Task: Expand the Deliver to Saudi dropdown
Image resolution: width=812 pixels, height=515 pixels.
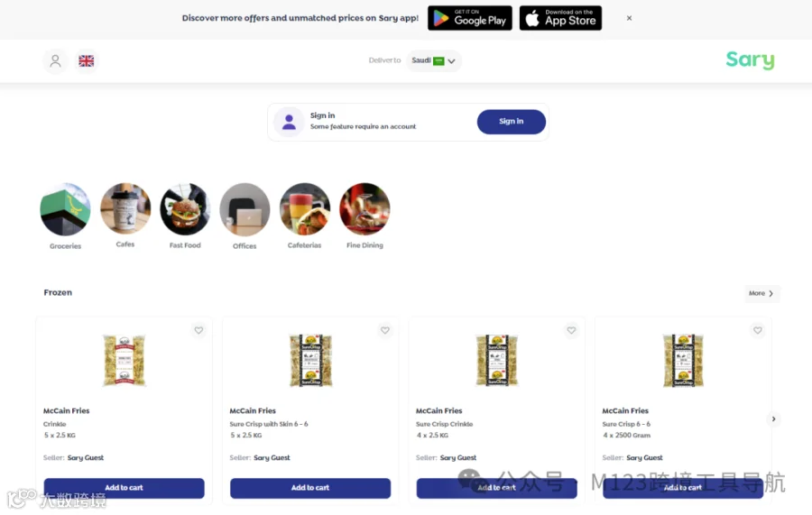Action: pyautogui.click(x=433, y=60)
